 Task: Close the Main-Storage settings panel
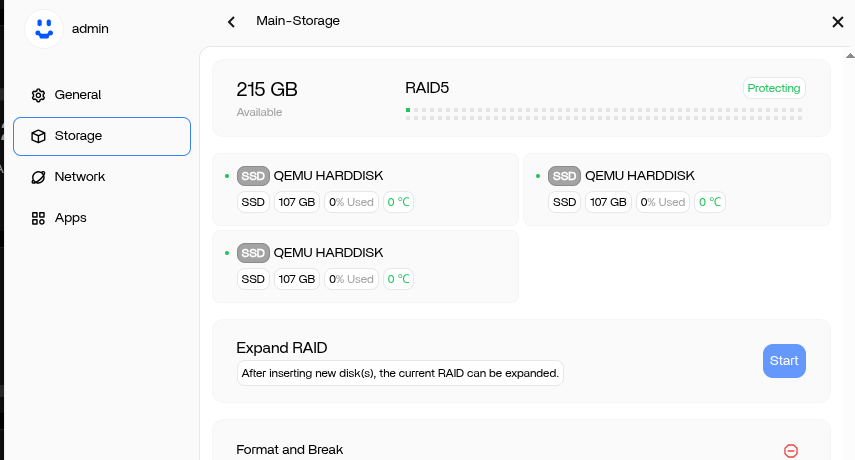click(x=838, y=22)
